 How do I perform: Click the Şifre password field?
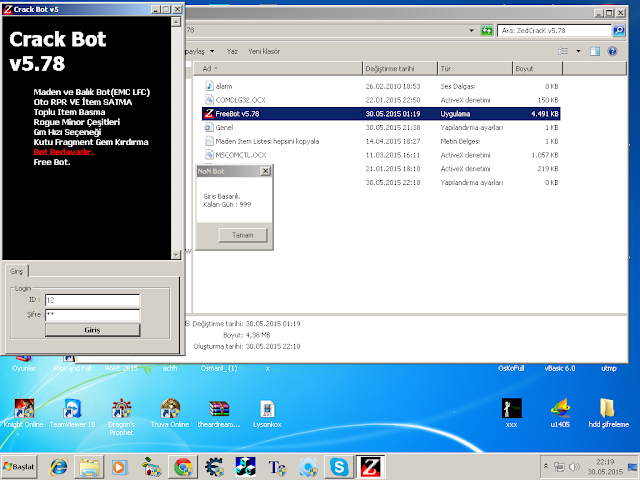tap(93, 315)
